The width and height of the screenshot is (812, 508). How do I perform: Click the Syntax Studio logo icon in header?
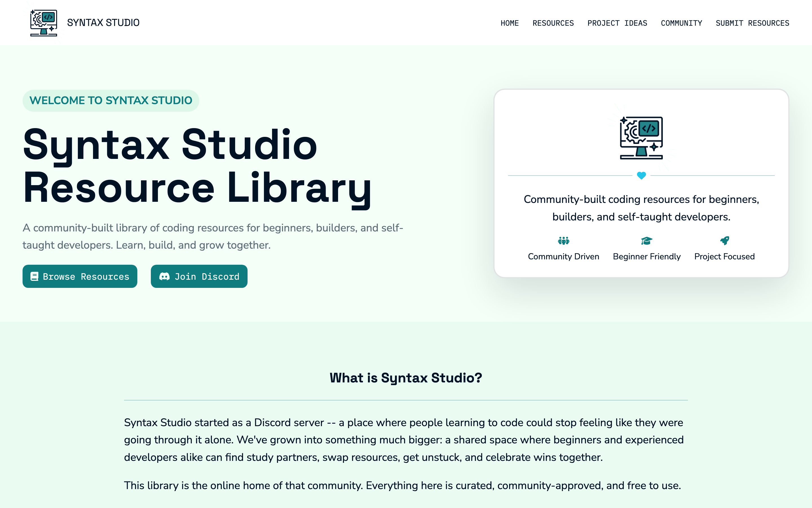coord(44,23)
